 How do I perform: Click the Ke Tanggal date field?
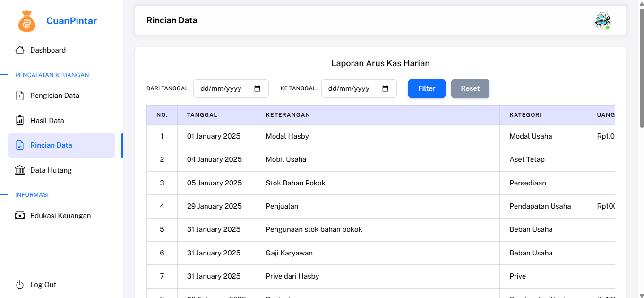click(x=350, y=88)
